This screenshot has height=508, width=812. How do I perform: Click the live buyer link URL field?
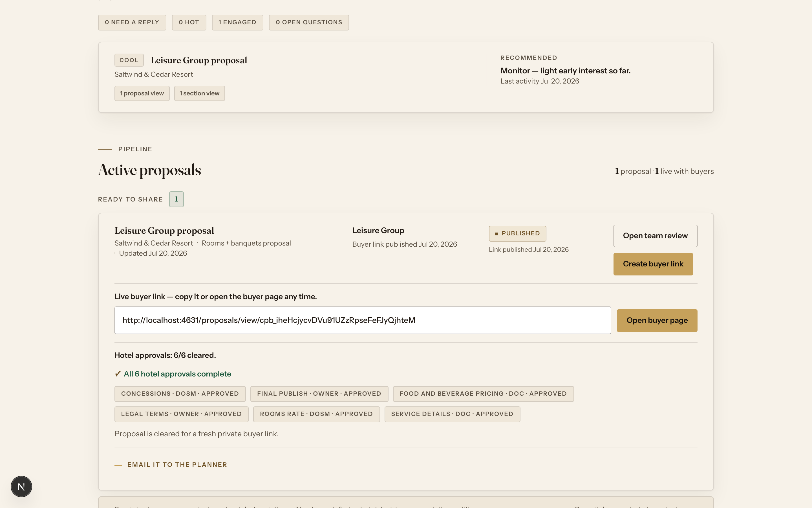click(x=362, y=320)
